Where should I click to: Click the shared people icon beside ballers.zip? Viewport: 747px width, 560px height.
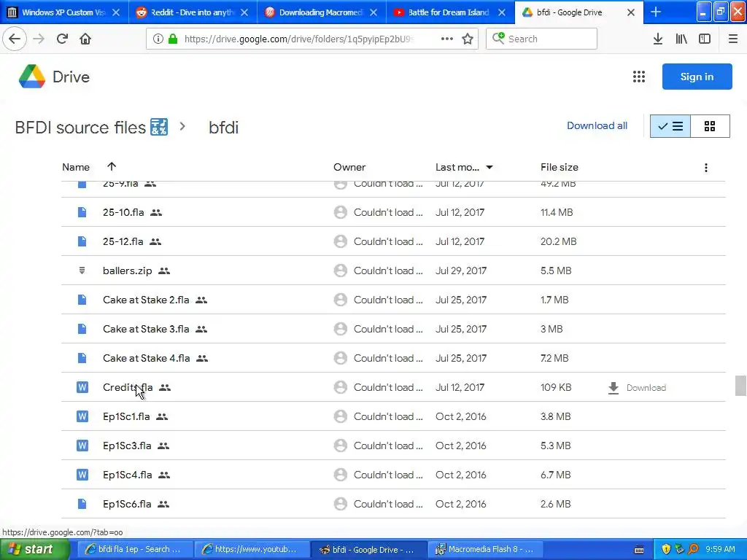coord(164,271)
